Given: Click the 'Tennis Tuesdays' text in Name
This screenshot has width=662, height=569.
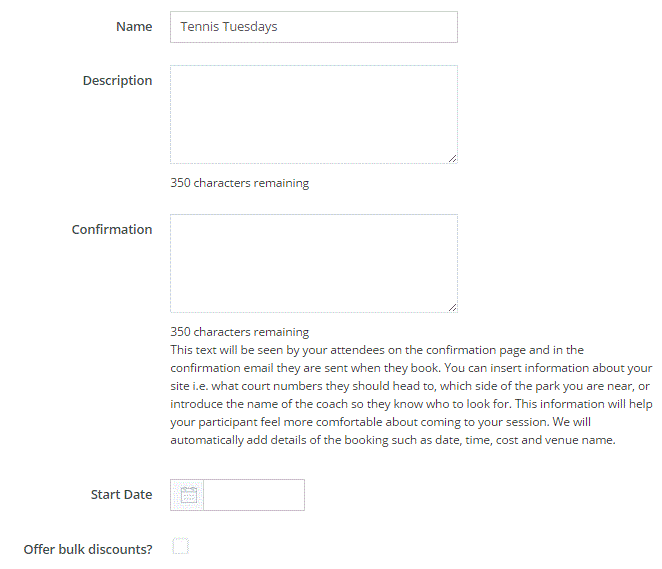Looking at the screenshot, I should pyautogui.click(x=229, y=27).
